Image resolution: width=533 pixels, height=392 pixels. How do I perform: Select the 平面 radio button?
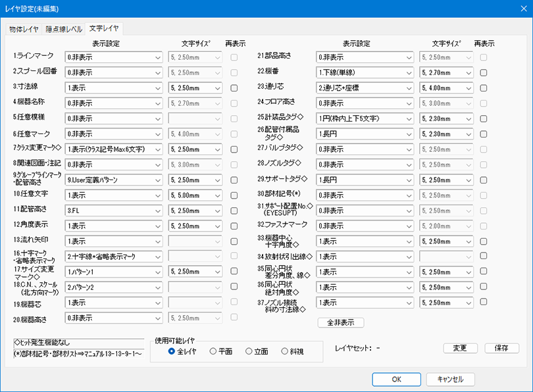[x=221, y=351]
